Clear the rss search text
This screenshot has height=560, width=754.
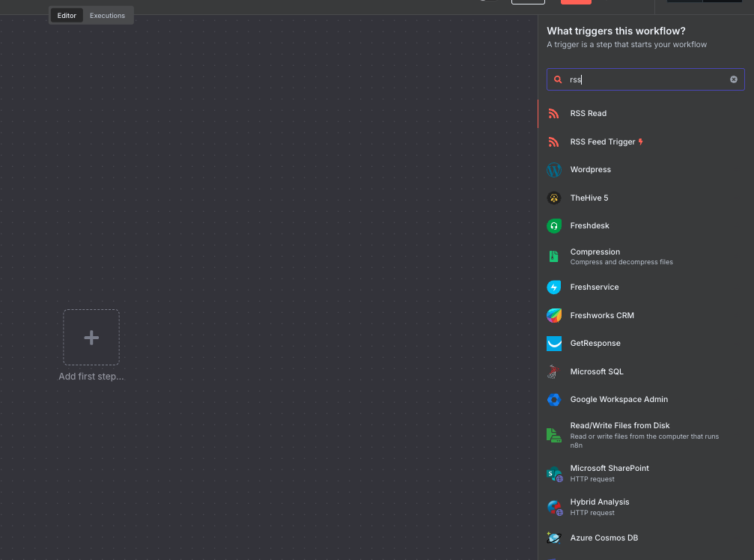[x=733, y=79]
